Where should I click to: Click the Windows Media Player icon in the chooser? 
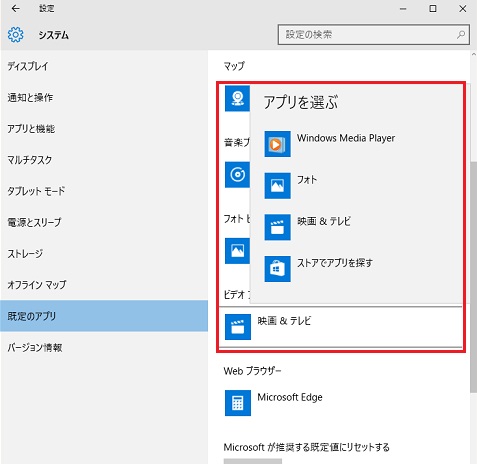tap(277, 144)
